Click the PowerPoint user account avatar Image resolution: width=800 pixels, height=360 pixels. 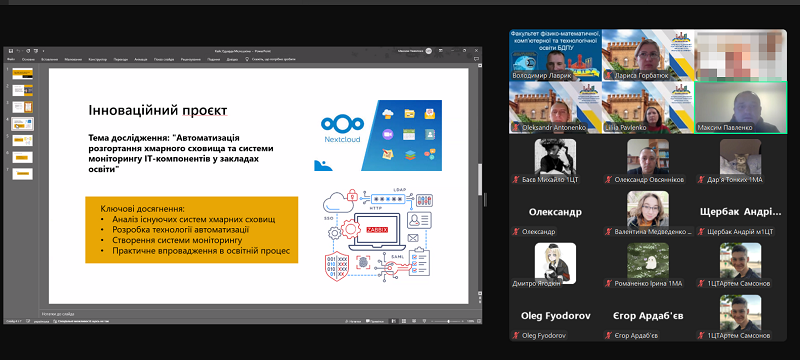pos(429,51)
